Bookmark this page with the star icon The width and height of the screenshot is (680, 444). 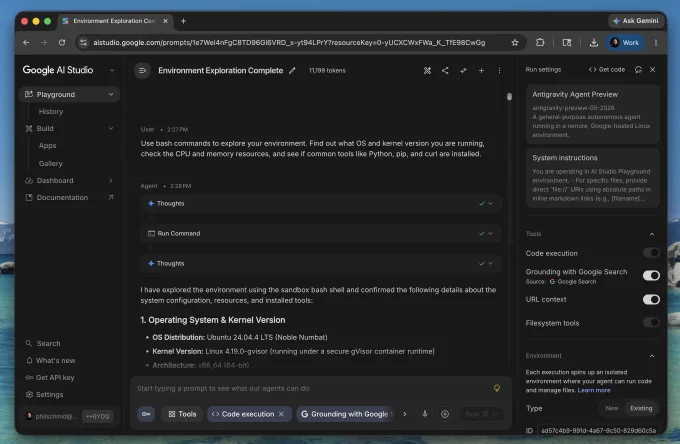[x=515, y=42]
